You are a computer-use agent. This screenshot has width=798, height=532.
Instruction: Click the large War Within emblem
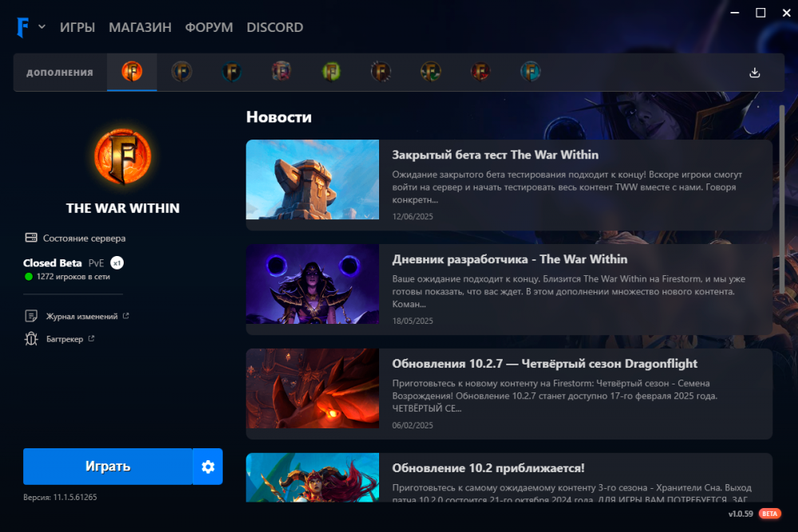pyautogui.click(x=123, y=156)
